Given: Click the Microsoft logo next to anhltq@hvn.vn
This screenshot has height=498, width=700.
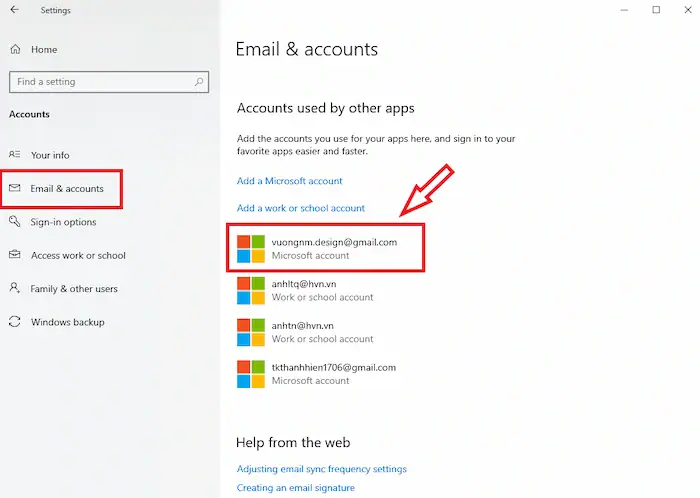Looking at the screenshot, I should tap(250, 290).
